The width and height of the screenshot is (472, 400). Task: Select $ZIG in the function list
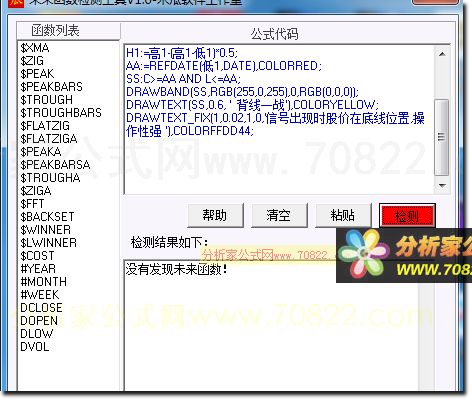click(x=32, y=61)
